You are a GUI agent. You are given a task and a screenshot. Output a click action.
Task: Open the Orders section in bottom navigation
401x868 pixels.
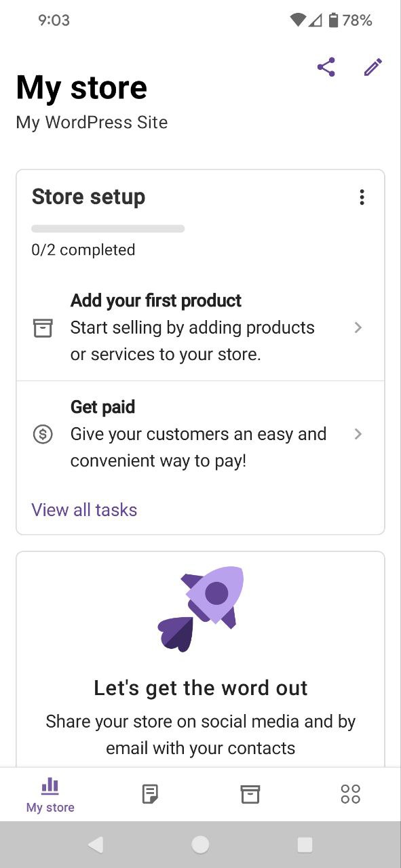[150, 793]
